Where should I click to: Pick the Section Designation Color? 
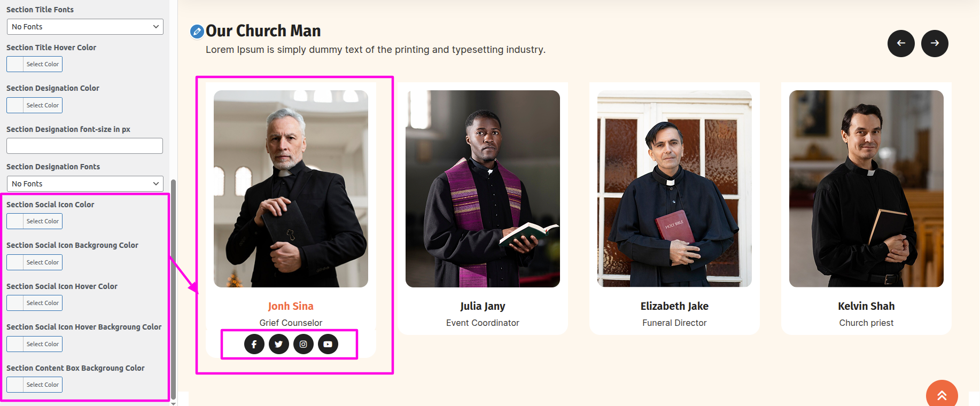coord(35,105)
